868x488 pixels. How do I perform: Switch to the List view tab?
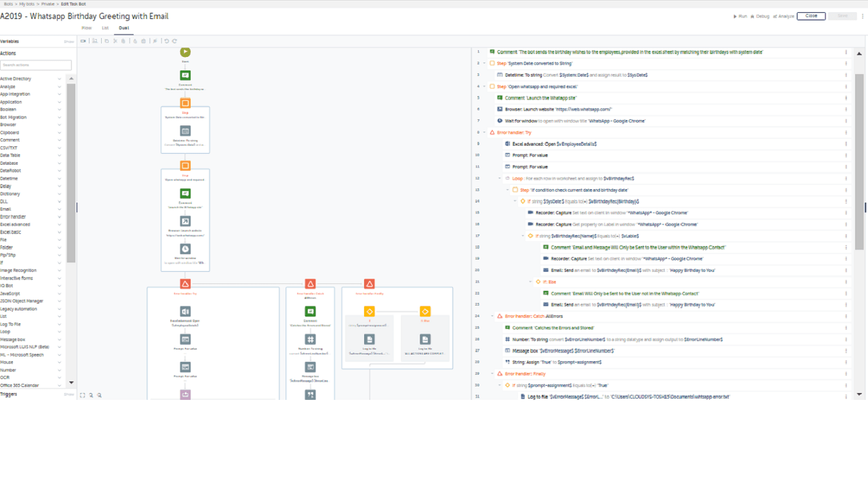105,28
